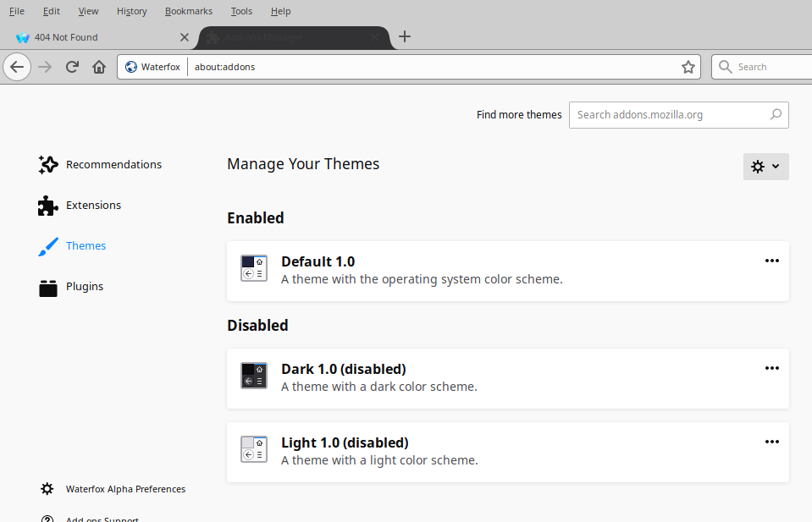Screen dimensions: 812x522
Task: Reload the current page
Action: coord(72,67)
